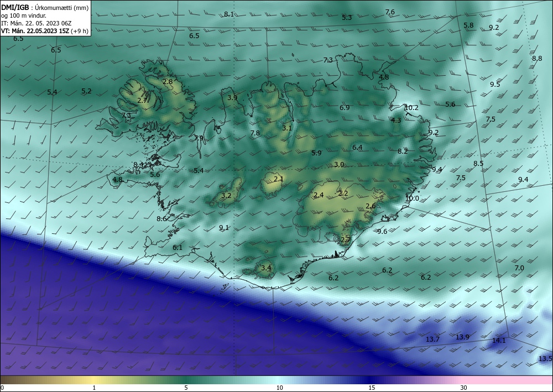Click the 9.1 value label

[x=224, y=228]
